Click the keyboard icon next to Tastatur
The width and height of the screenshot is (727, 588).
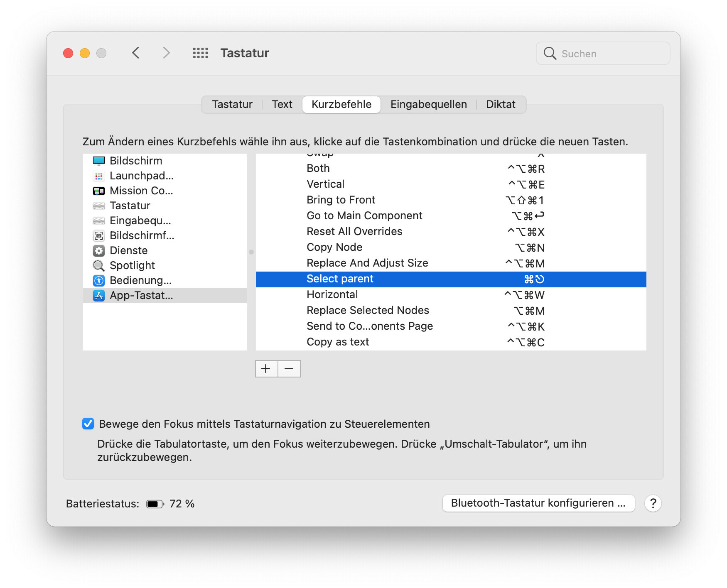point(99,206)
